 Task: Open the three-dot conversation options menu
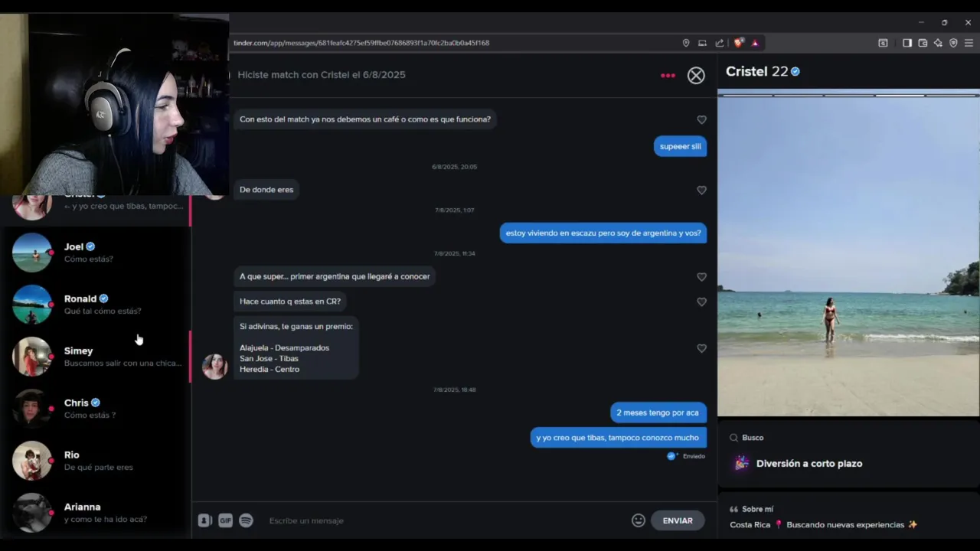click(x=668, y=75)
